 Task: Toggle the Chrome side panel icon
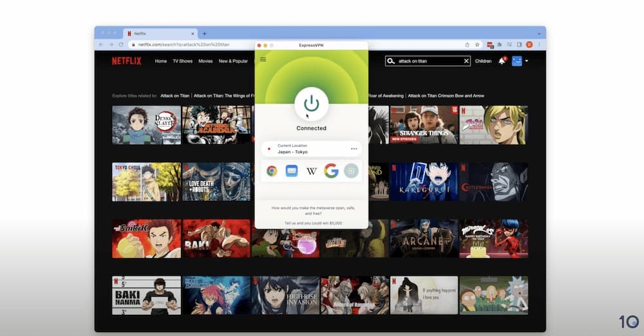519,44
